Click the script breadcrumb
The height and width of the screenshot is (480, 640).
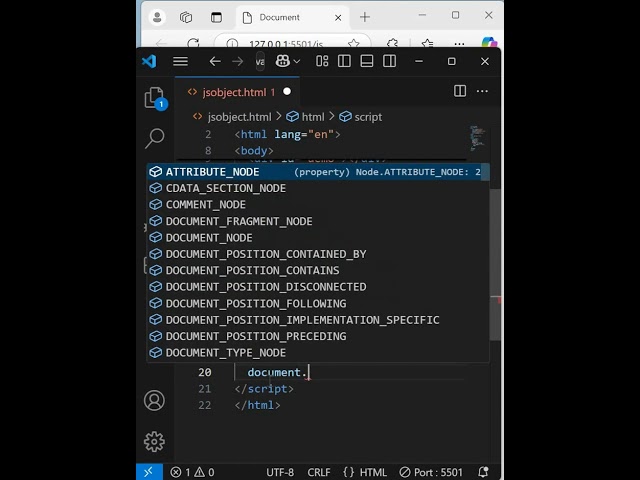pyautogui.click(x=361, y=117)
